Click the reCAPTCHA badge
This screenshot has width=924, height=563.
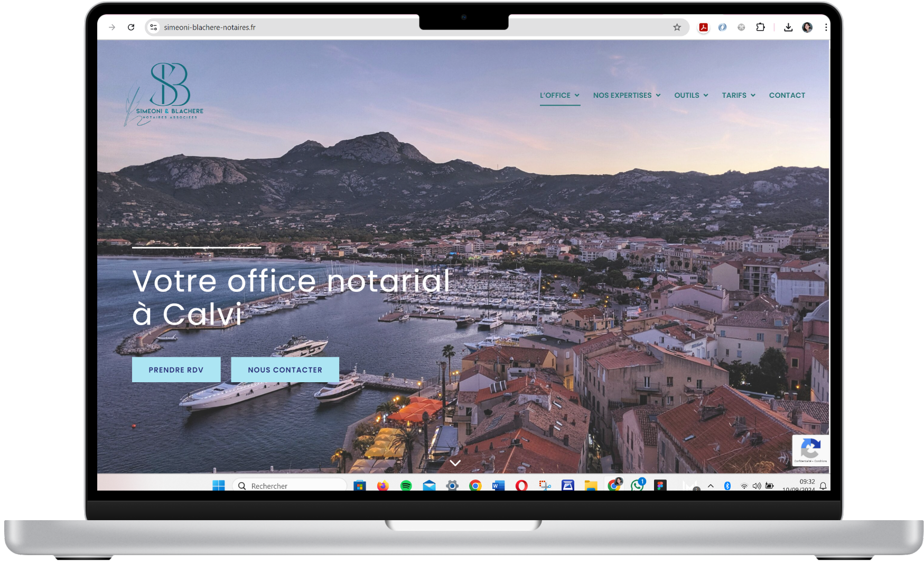click(x=810, y=450)
